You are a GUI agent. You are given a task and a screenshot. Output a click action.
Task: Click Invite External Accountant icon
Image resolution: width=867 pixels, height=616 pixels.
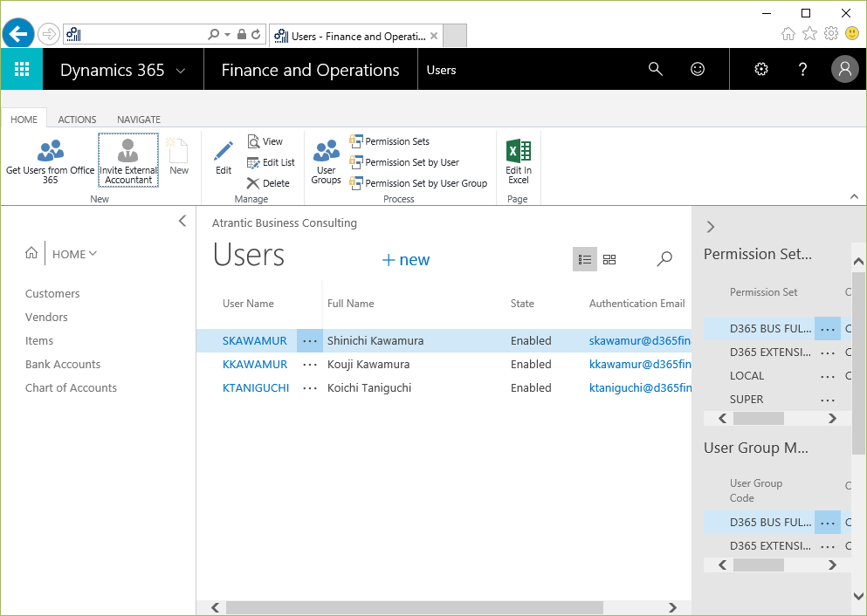(x=128, y=150)
